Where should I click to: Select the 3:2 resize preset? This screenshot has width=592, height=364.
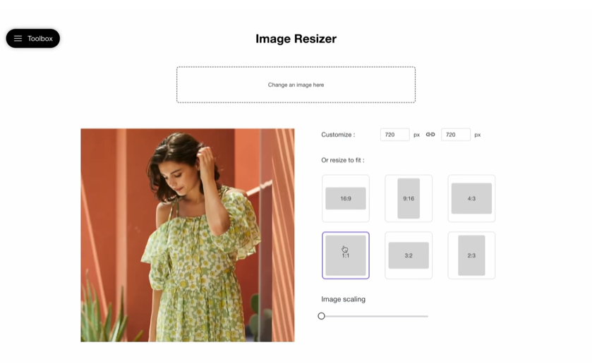(x=409, y=255)
